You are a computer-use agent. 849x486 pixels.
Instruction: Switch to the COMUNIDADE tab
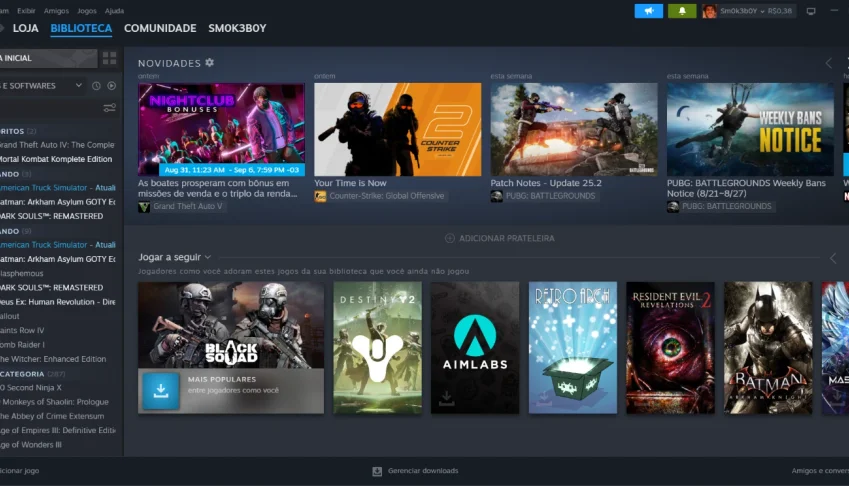[x=160, y=28]
